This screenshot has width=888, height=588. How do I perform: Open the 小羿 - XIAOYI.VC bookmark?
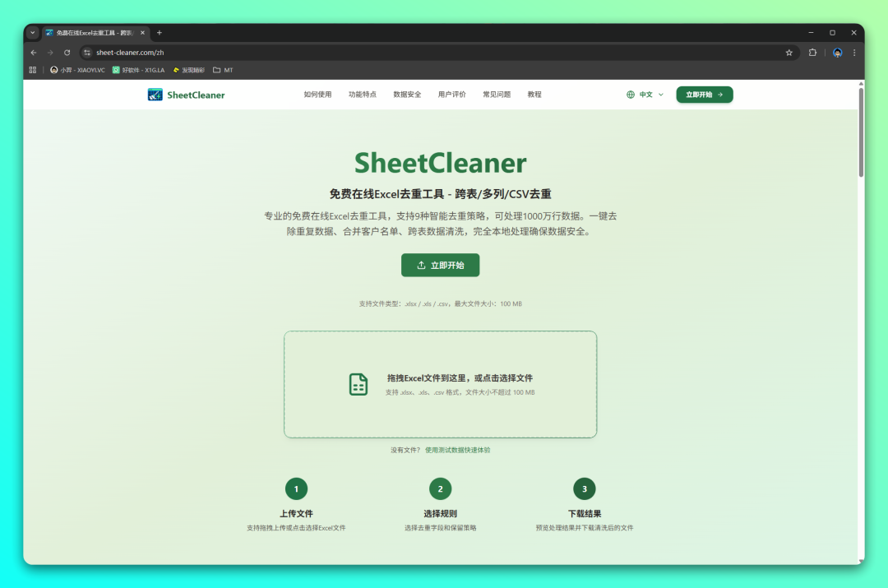77,70
